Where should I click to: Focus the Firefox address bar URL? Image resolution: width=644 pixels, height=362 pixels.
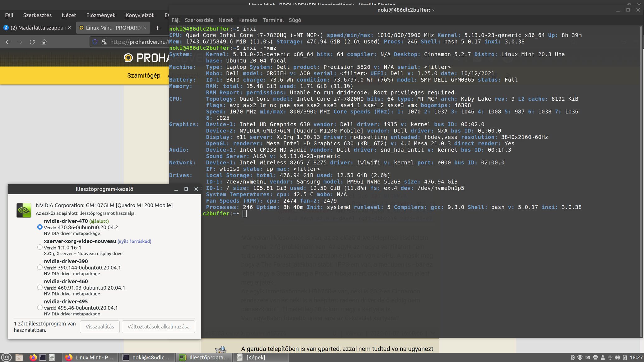pyautogui.click(x=139, y=42)
